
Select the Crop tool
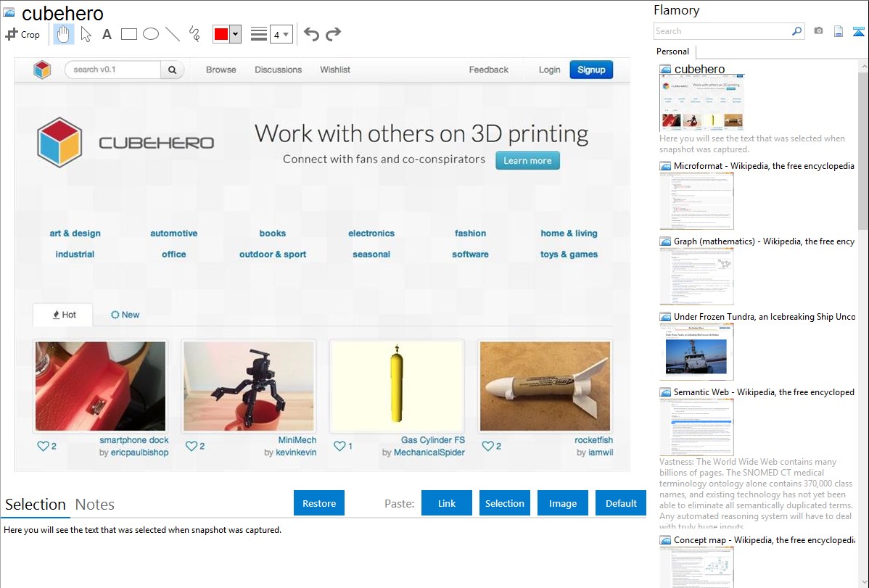22,34
